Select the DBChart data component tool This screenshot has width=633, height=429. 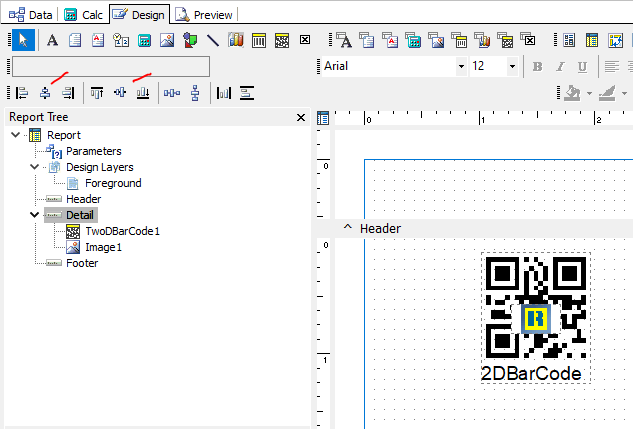pyautogui.click(x=482, y=40)
